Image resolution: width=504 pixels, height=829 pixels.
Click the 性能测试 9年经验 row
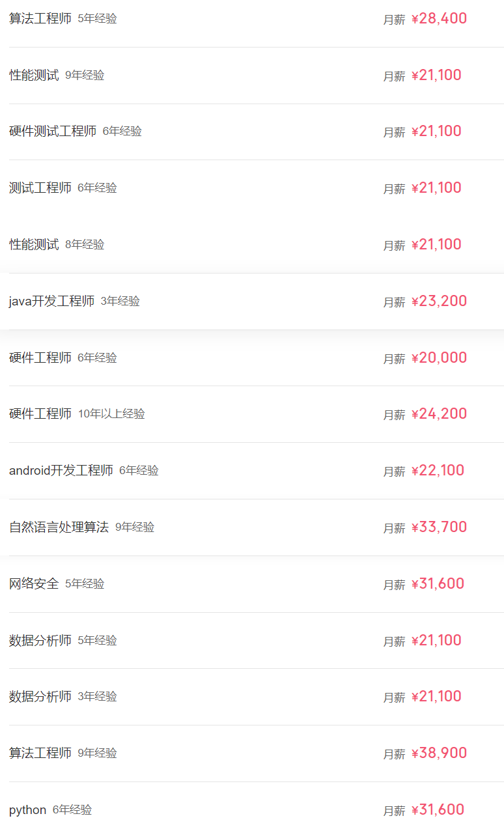(34, 76)
